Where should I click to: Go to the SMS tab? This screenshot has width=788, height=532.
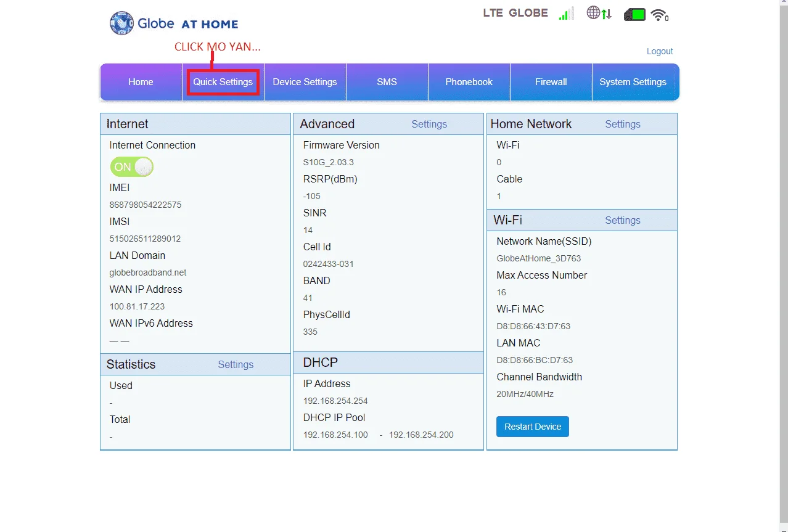click(x=387, y=82)
